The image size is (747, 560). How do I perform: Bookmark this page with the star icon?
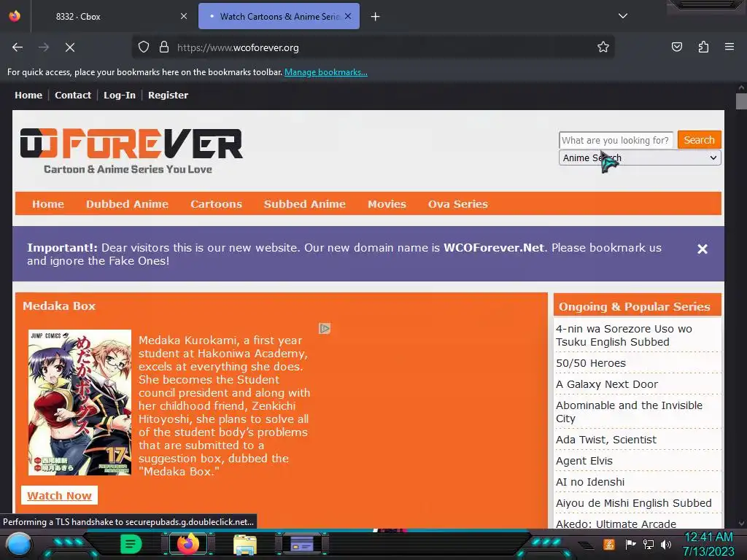[x=603, y=47]
